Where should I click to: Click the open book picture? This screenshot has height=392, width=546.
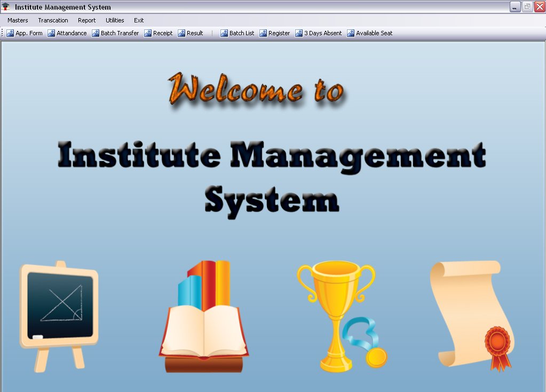tap(204, 317)
